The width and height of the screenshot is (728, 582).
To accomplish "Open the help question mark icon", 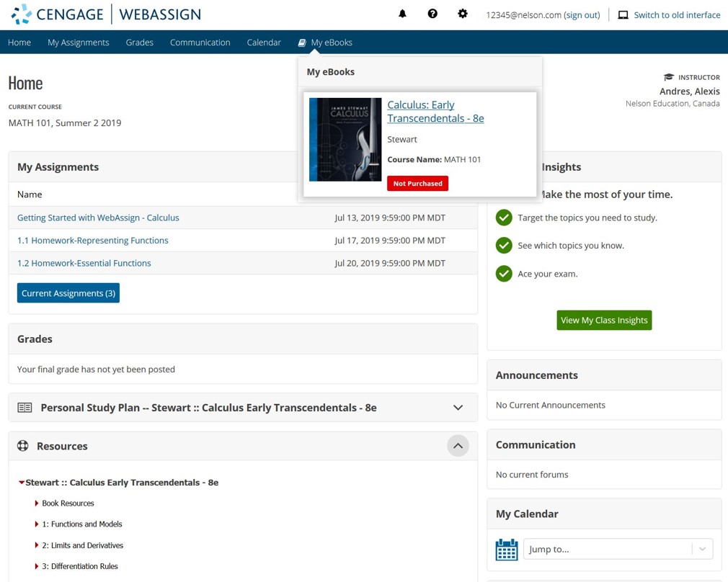I will [432, 14].
